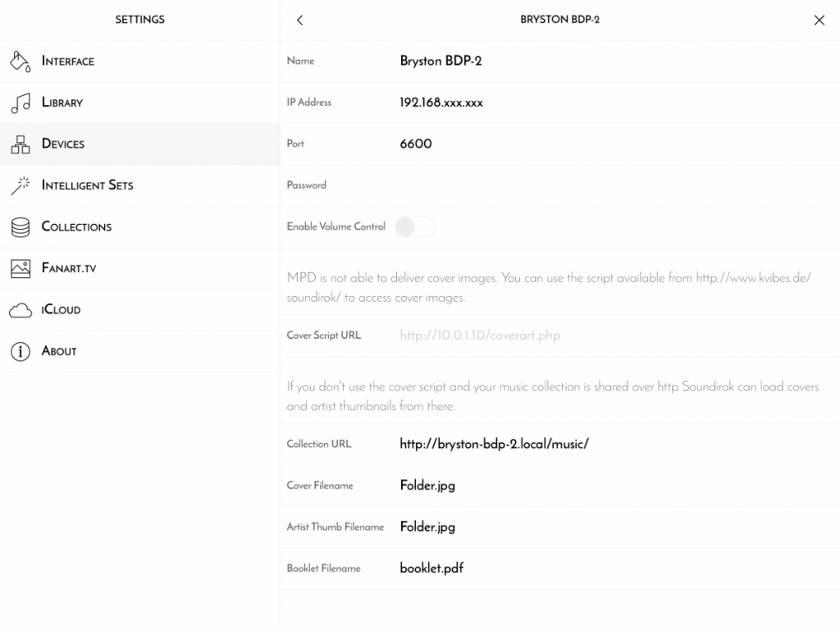Click the 'Booklet Filename' label

323,568
